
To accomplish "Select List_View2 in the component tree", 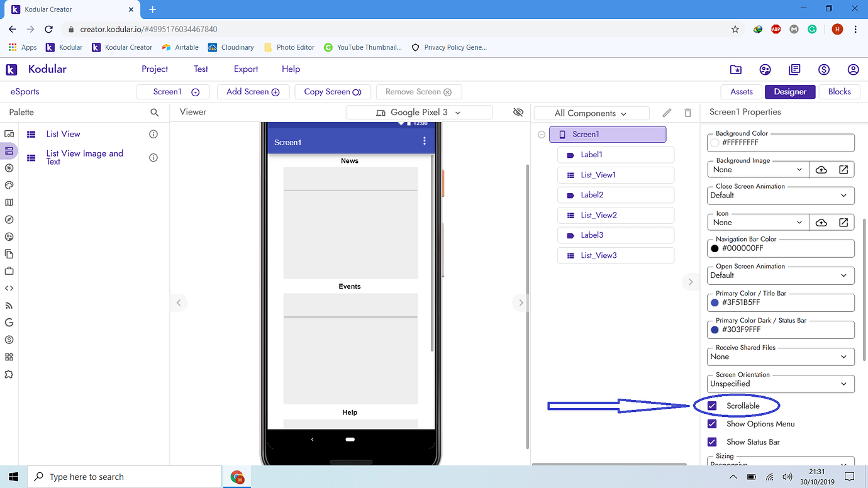I will 615,214.
